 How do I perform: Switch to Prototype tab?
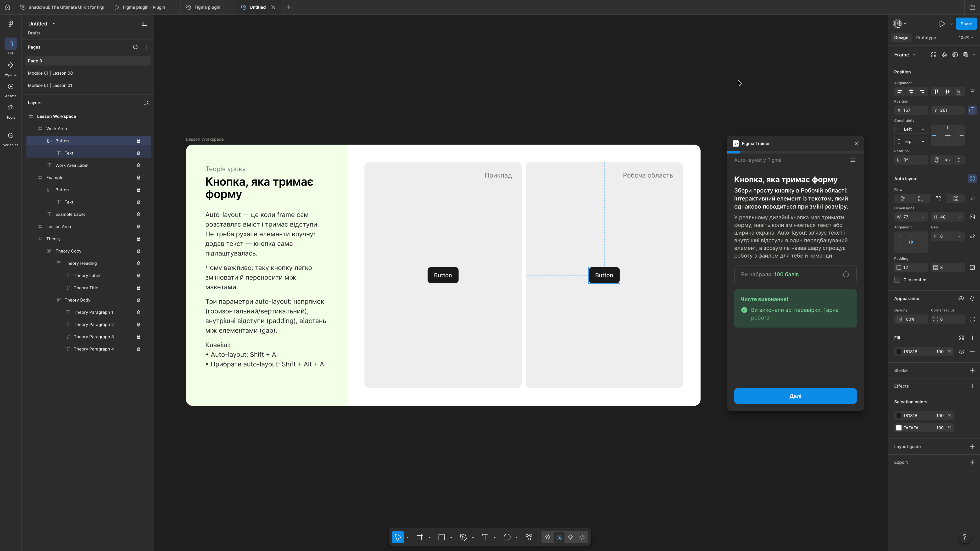point(926,38)
